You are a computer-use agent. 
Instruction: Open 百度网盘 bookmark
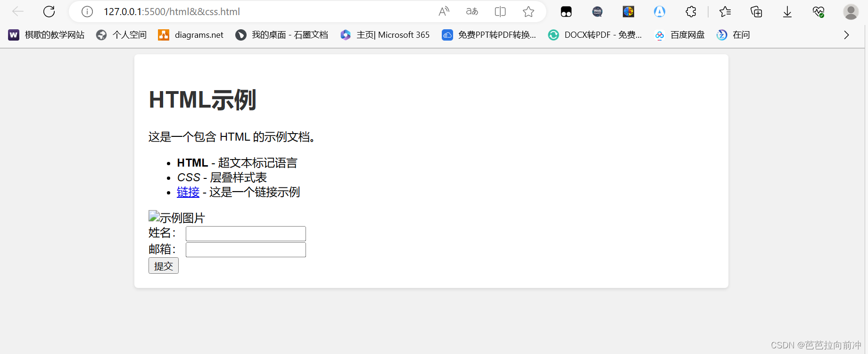click(x=679, y=35)
